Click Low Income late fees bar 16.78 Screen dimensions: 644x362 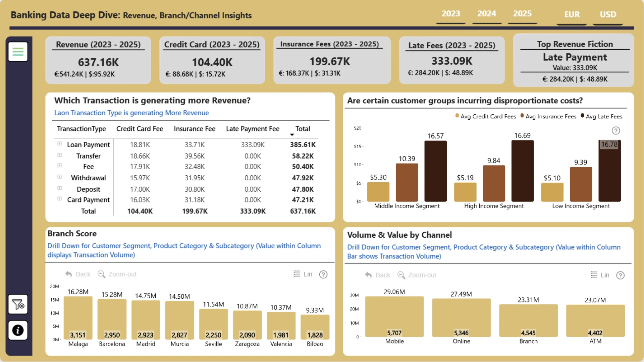point(609,171)
